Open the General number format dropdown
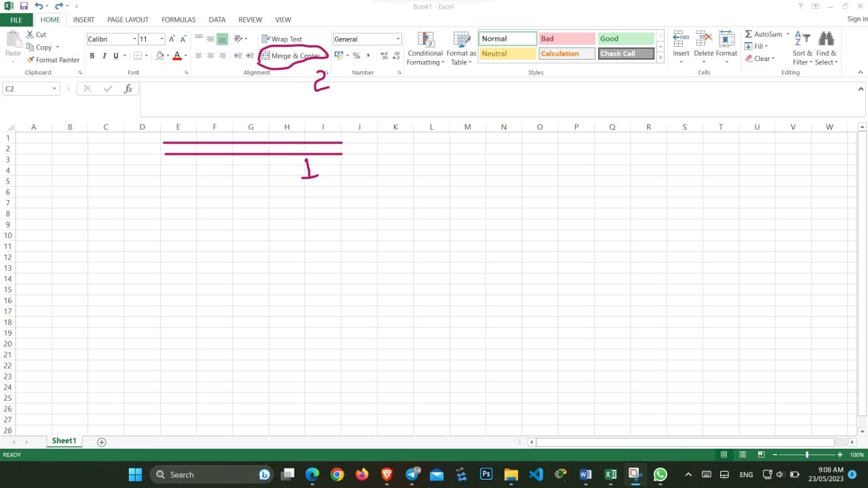Viewport: 868px width, 488px height. pos(398,39)
